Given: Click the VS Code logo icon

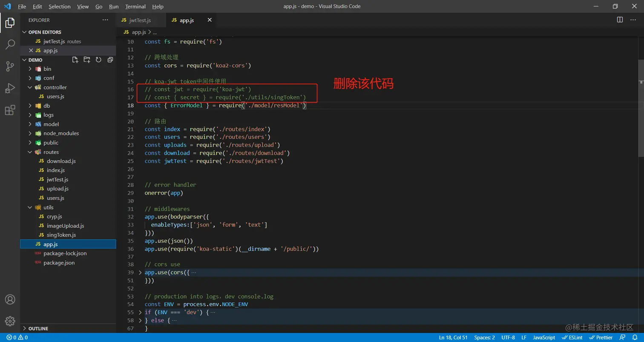Looking at the screenshot, I should [x=7, y=6].
